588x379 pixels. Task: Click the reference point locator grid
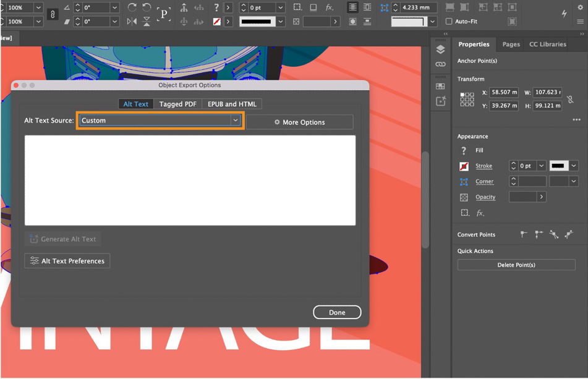[467, 100]
